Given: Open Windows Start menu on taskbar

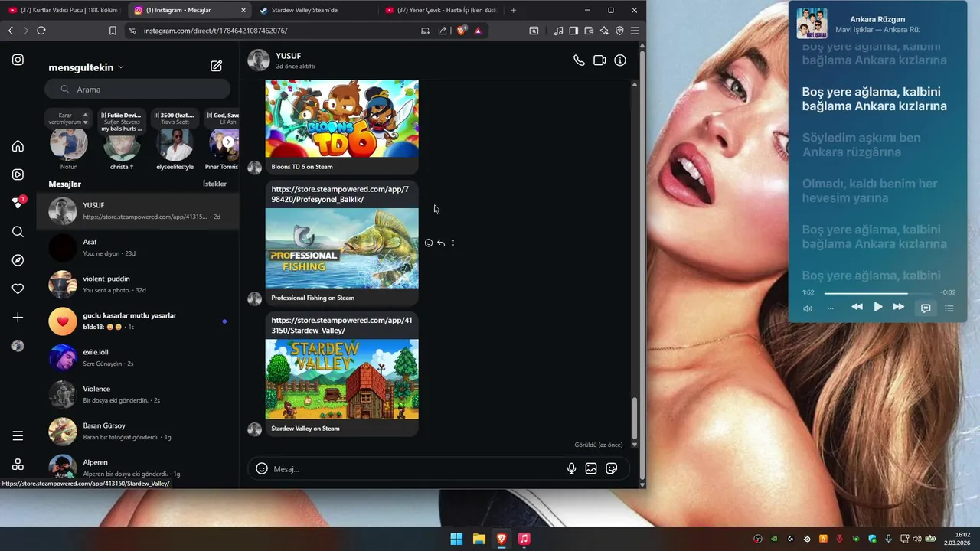Looking at the screenshot, I should pos(456,539).
